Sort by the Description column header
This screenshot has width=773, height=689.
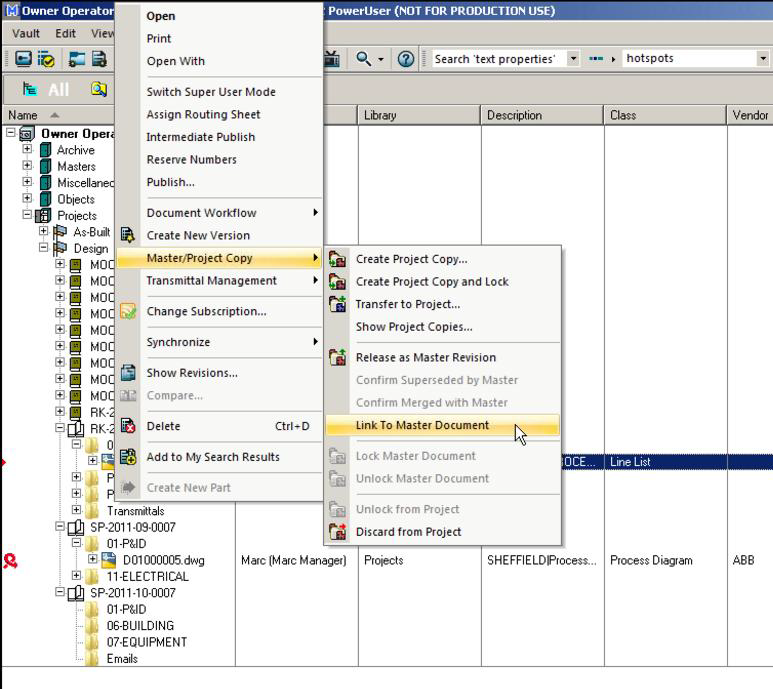coord(541,115)
